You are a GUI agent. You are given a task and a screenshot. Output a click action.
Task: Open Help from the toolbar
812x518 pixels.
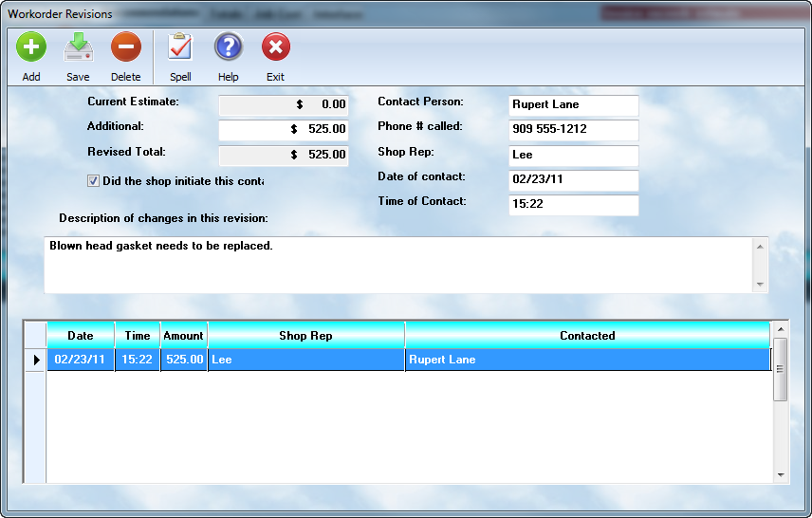[x=228, y=47]
